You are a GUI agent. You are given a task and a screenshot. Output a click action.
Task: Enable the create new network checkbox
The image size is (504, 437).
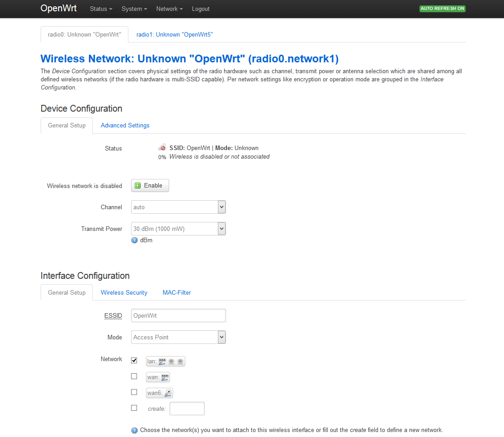134,408
